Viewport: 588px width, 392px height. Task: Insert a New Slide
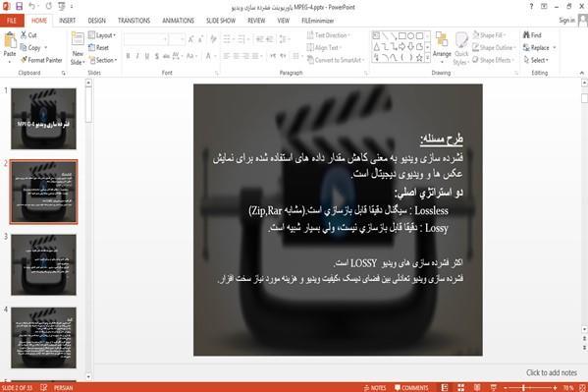click(x=78, y=48)
